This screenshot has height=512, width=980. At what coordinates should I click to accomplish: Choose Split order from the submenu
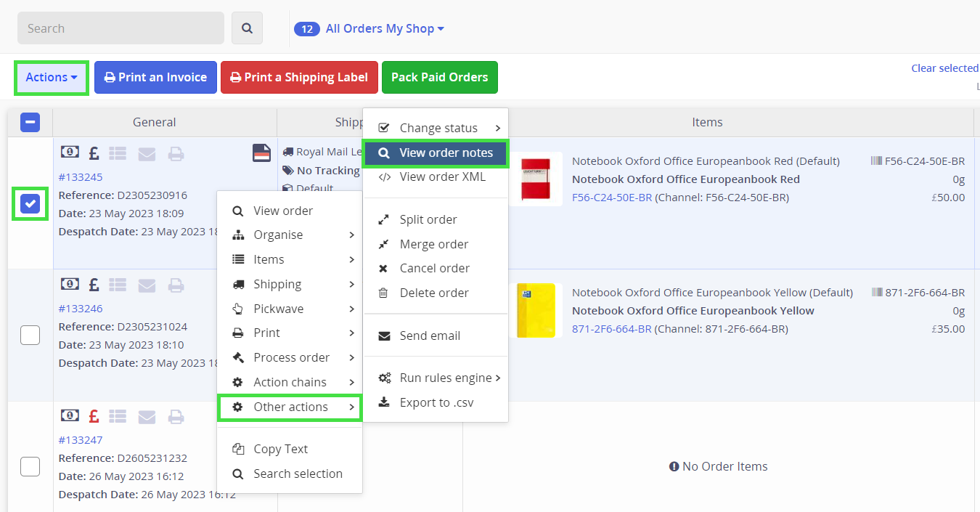click(436, 219)
